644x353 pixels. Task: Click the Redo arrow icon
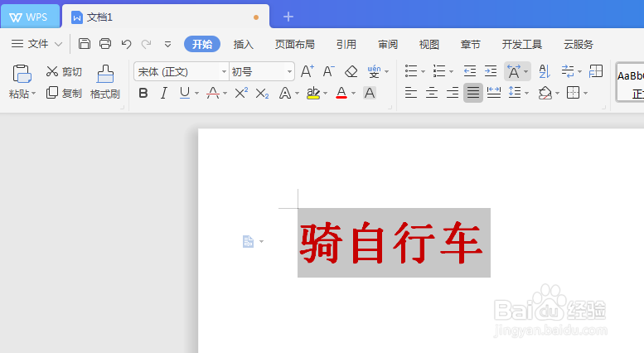click(x=146, y=44)
